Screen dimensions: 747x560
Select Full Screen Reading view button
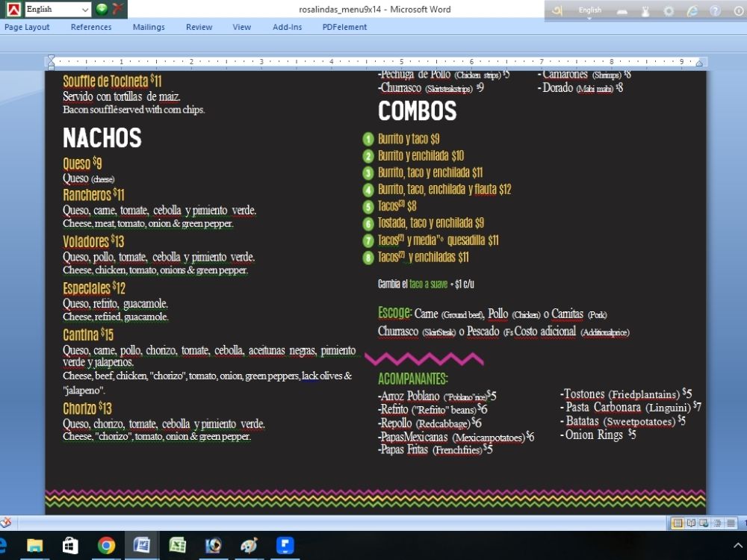pyautogui.click(x=691, y=523)
